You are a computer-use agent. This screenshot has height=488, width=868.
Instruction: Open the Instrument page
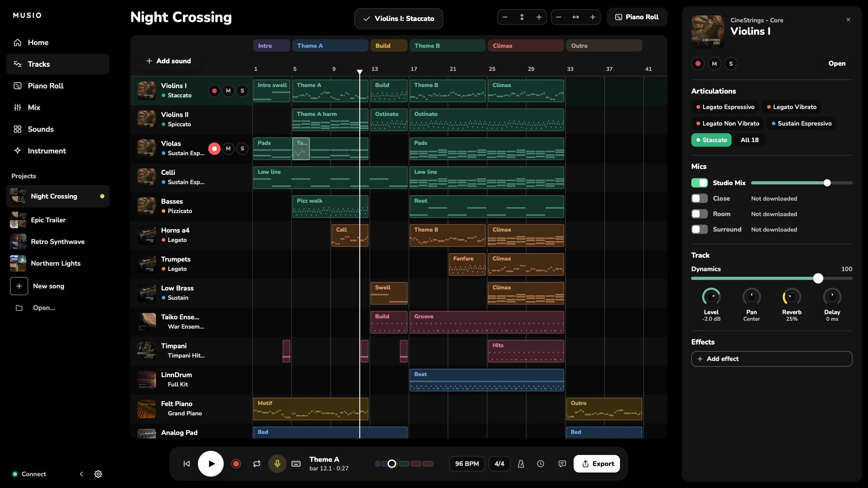pyautogui.click(x=58, y=151)
